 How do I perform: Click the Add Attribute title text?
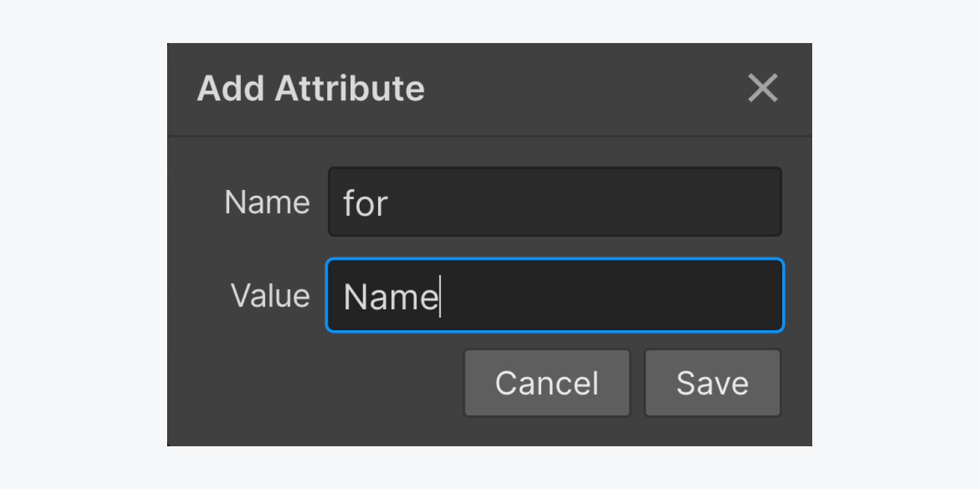[309, 87]
